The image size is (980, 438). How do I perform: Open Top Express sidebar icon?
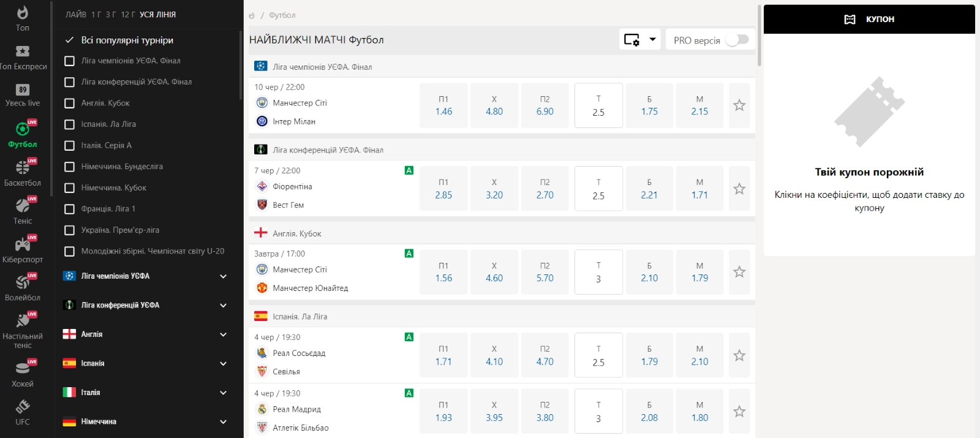coord(23,51)
